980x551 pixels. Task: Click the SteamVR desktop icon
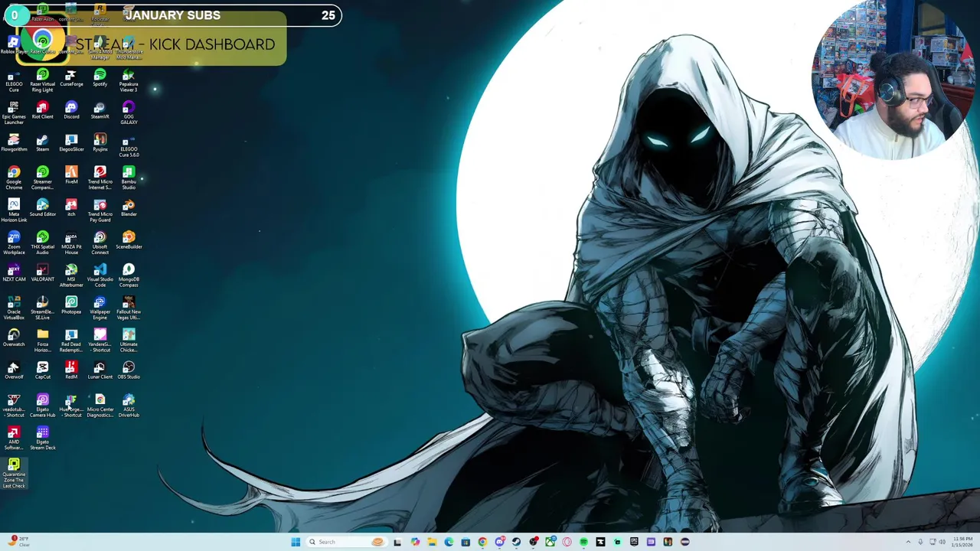pos(100,110)
